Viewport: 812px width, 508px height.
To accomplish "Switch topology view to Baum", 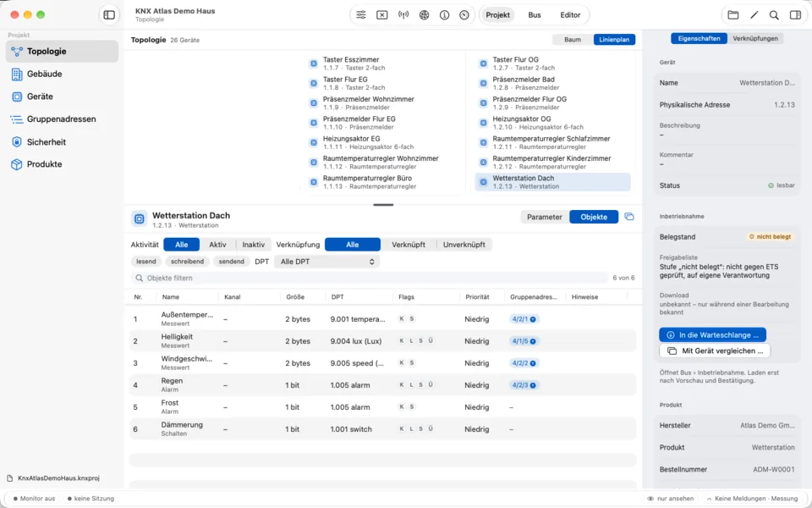I will [573, 40].
